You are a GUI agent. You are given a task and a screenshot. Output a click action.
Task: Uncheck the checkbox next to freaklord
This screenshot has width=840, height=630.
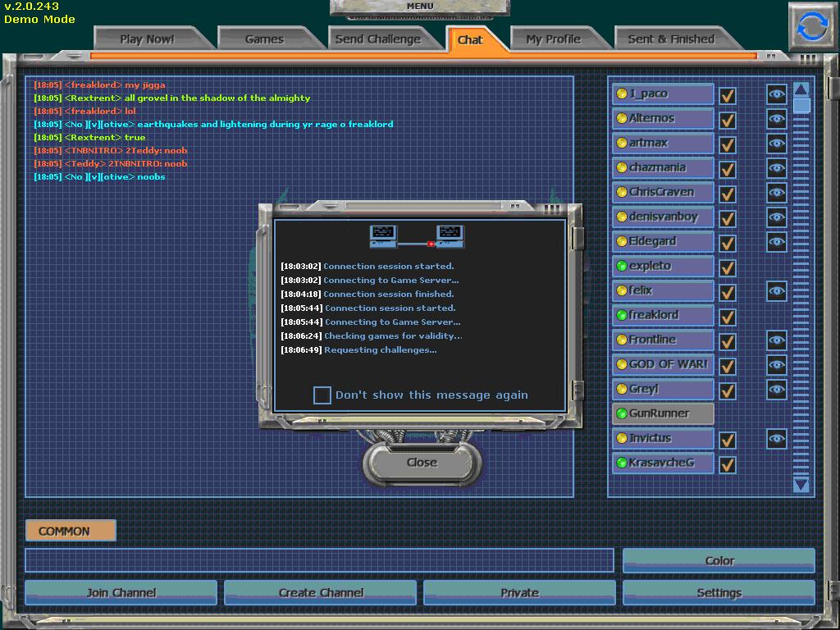727,317
